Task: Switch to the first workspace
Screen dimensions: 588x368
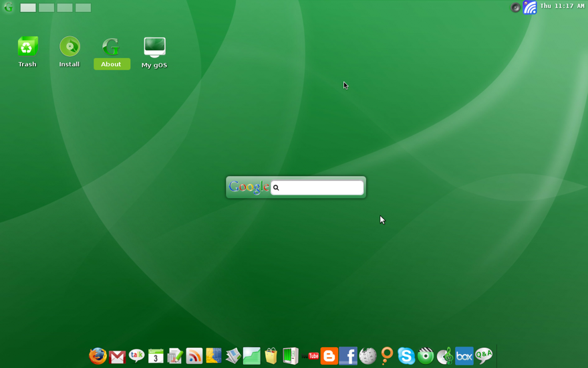Action: pos(28,7)
